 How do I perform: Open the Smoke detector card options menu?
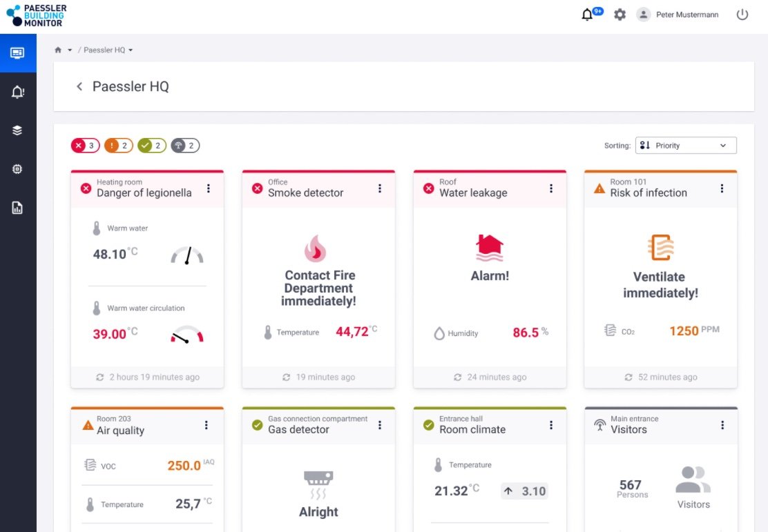pyautogui.click(x=380, y=188)
